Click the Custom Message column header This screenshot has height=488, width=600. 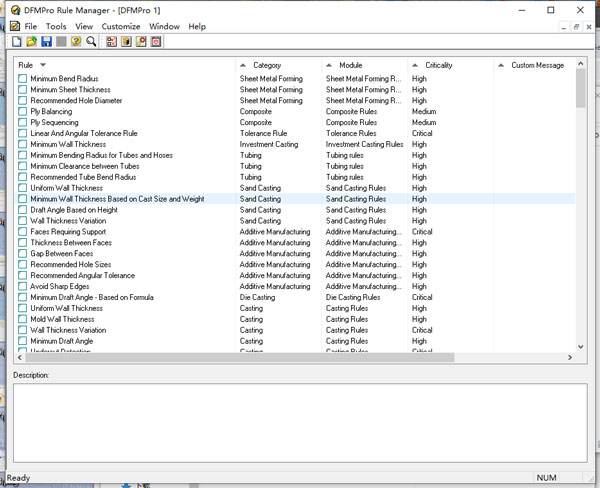pos(537,65)
